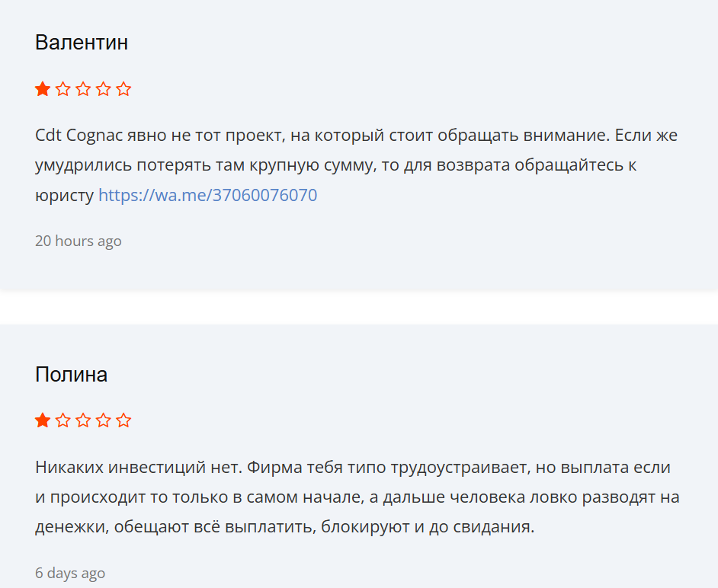Click the last star under Полина
The width and height of the screenshot is (718, 588).
tap(123, 420)
